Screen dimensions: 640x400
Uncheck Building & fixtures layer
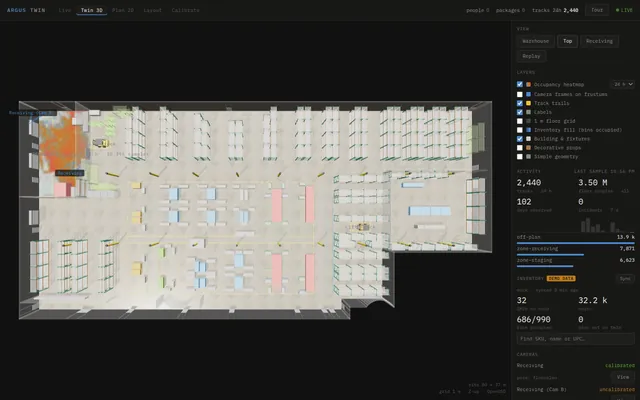(520, 139)
